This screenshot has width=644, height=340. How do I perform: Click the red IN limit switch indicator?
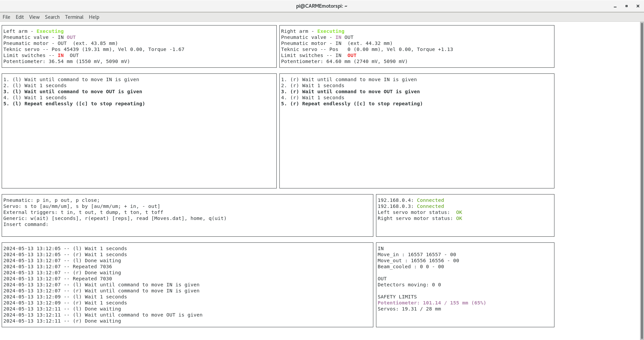pos(61,55)
